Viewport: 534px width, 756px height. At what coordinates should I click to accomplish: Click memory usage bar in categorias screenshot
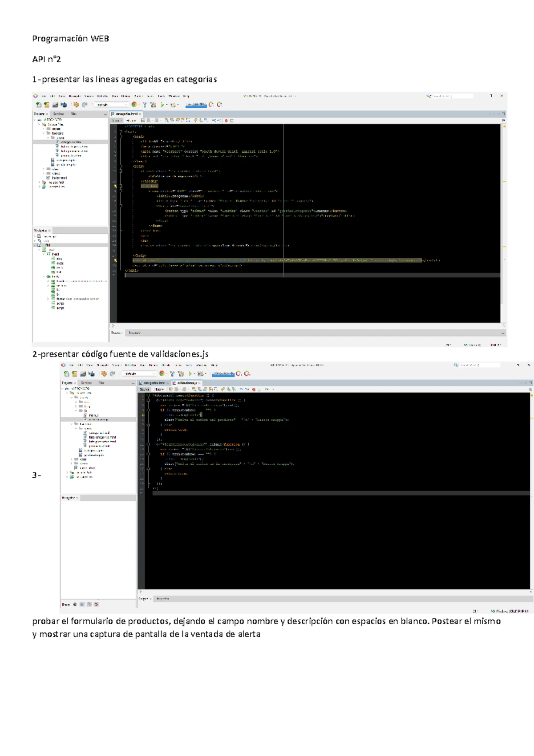(x=196, y=105)
